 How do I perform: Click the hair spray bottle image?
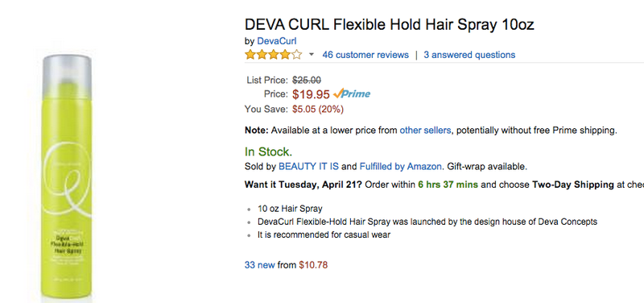[x=67, y=176]
